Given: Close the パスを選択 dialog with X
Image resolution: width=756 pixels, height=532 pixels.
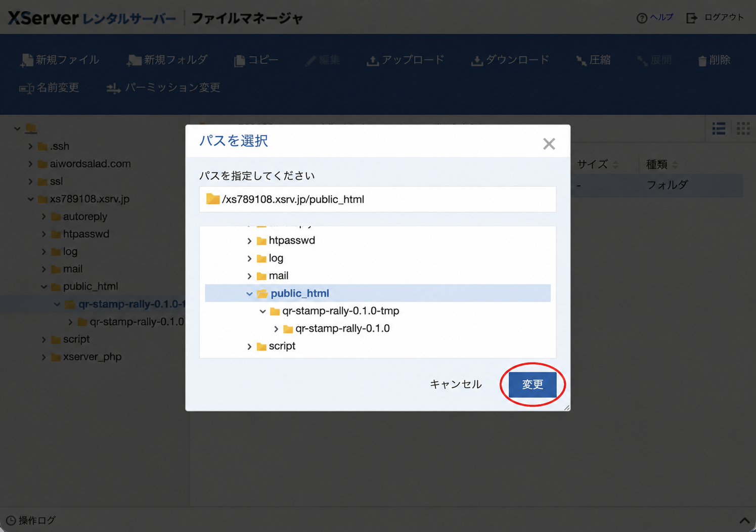Looking at the screenshot, I should tap(549, 144).
